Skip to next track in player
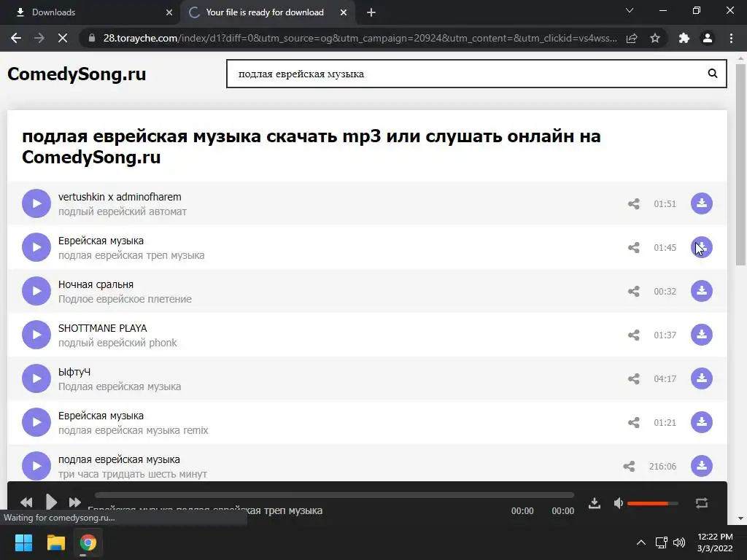 (75, 502)
